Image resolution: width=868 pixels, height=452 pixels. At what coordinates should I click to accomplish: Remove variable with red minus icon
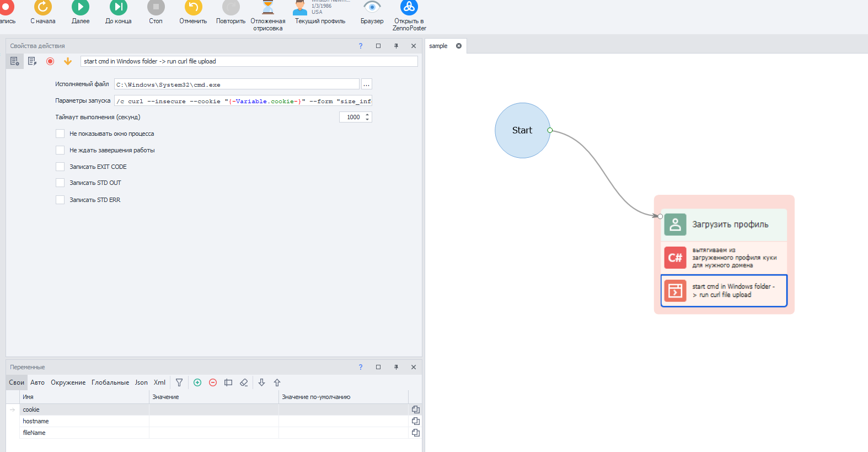point(213,382)
